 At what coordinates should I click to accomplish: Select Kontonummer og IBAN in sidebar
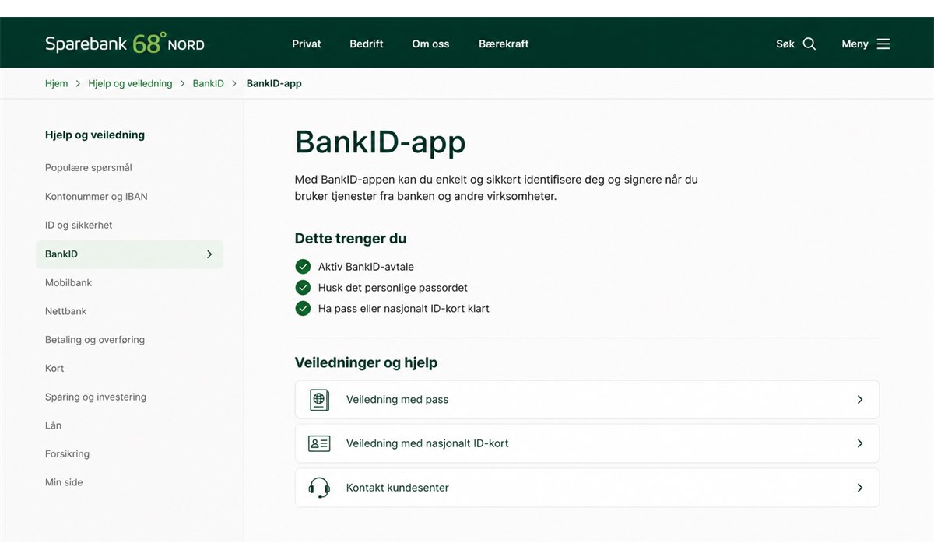click(x=97, y=197)
